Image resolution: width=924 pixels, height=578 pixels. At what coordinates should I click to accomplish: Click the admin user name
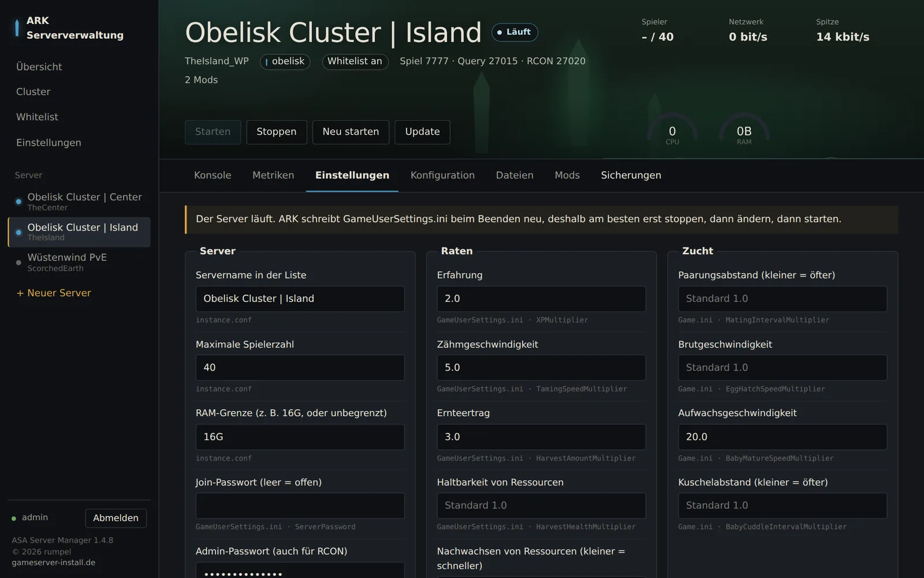click(x=35, y=517)
